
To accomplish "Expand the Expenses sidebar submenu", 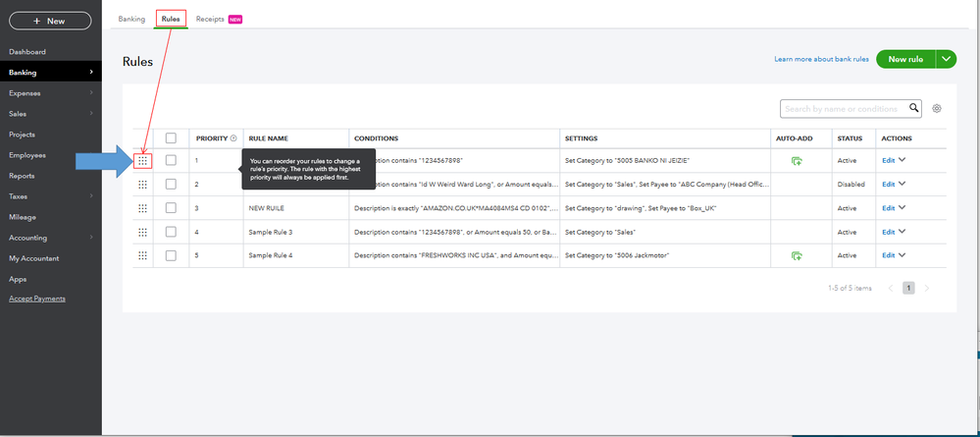I will (x=91, y=92).
